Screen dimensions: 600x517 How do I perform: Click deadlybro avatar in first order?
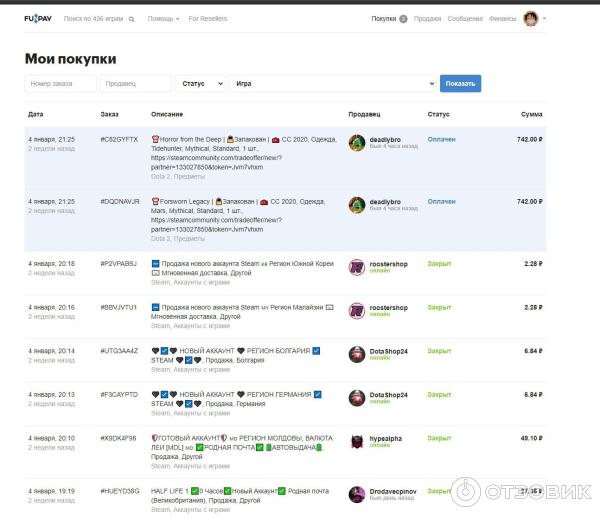click(356, 143)
